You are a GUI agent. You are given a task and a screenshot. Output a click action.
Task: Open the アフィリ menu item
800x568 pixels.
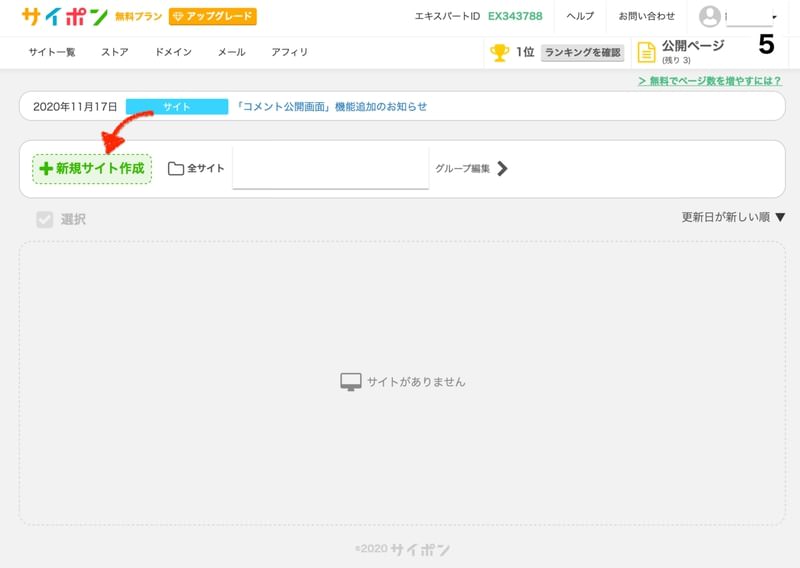[x=289, y=52]
